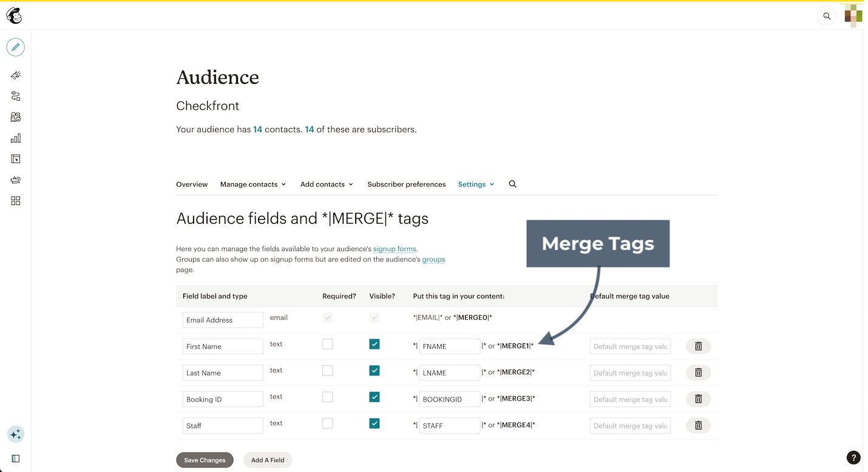Click default merge tag value for Booking ID
The width and height of the screenshot is (868, 472).
pos(630,399)
